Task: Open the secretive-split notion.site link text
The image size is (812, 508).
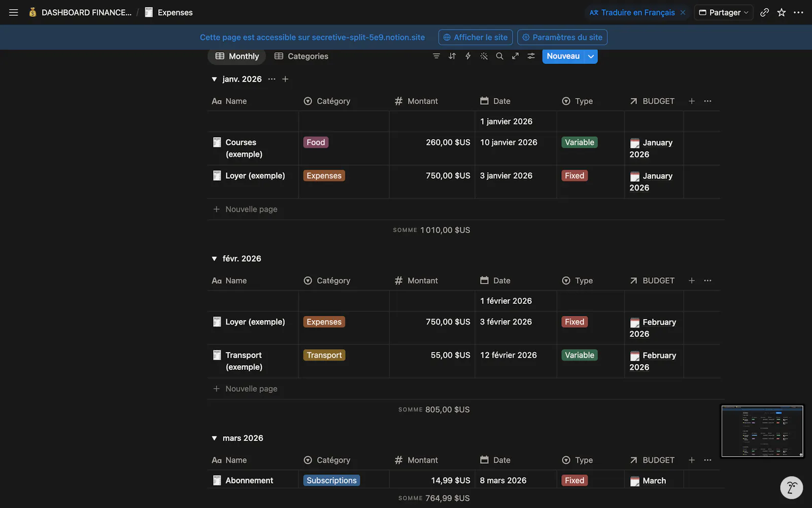Action: point(368,37)
